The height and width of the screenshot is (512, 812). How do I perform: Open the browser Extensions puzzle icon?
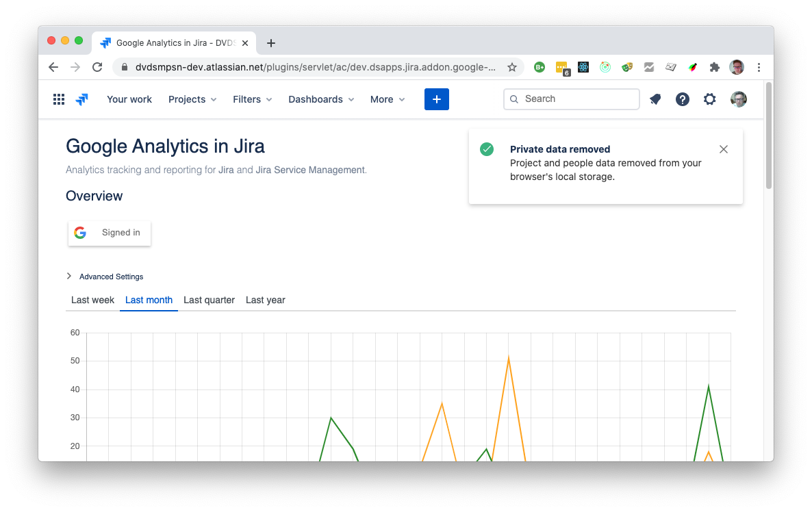pyautogui.click(x=715, y=67)
